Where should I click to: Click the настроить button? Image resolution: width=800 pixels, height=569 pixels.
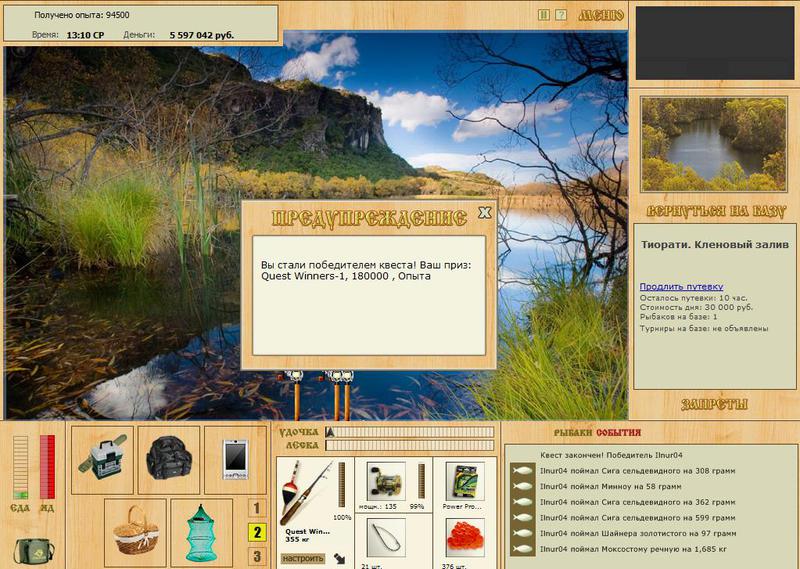(x=303, y=558)
